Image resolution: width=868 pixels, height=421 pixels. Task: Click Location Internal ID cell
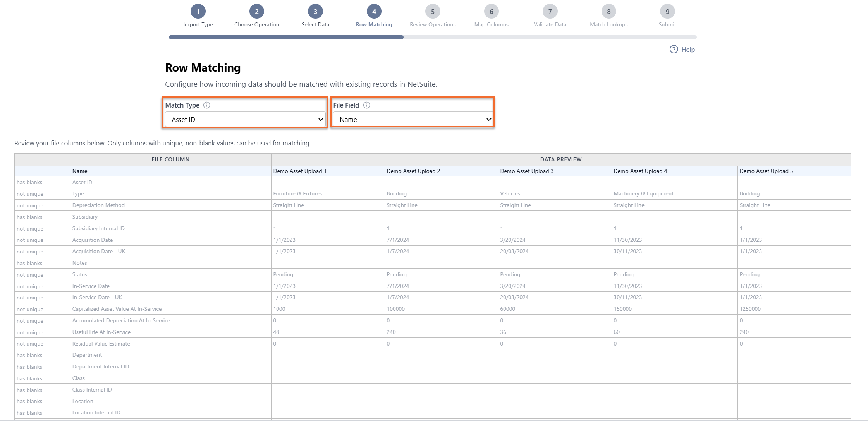(x=170, y=413)
